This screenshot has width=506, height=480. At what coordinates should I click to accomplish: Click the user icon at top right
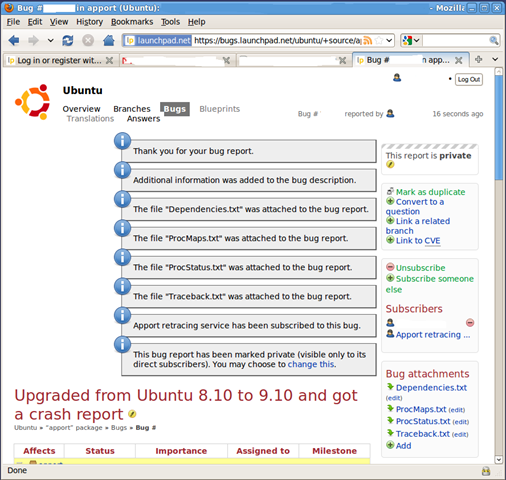[x=397, y=78]
